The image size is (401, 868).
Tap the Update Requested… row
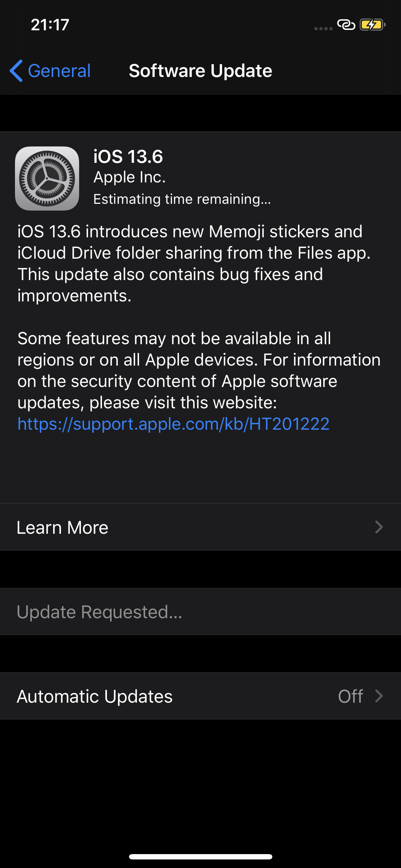(x=200, y=612)
